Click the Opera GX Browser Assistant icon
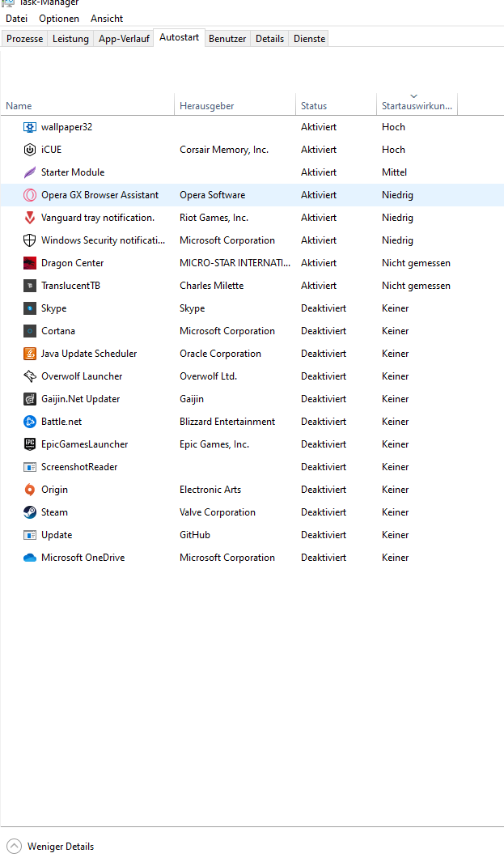Screen dimensions: 504x866 [30, 195]
